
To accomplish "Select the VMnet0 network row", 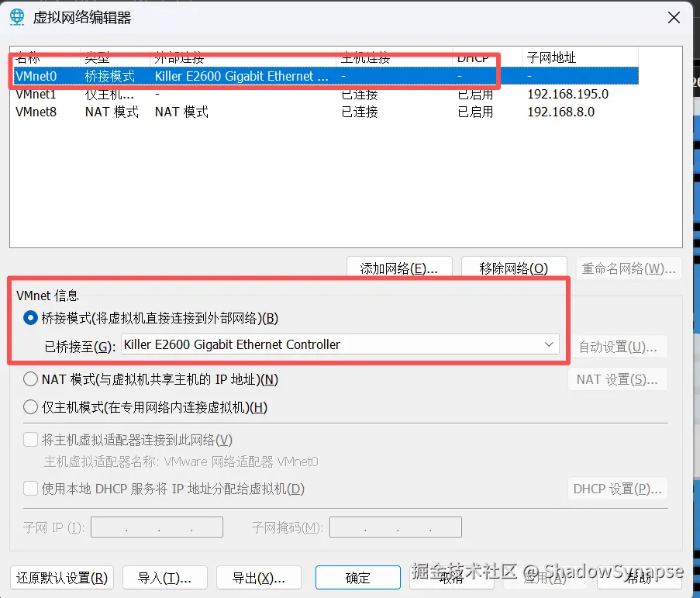I will [326, 76].
